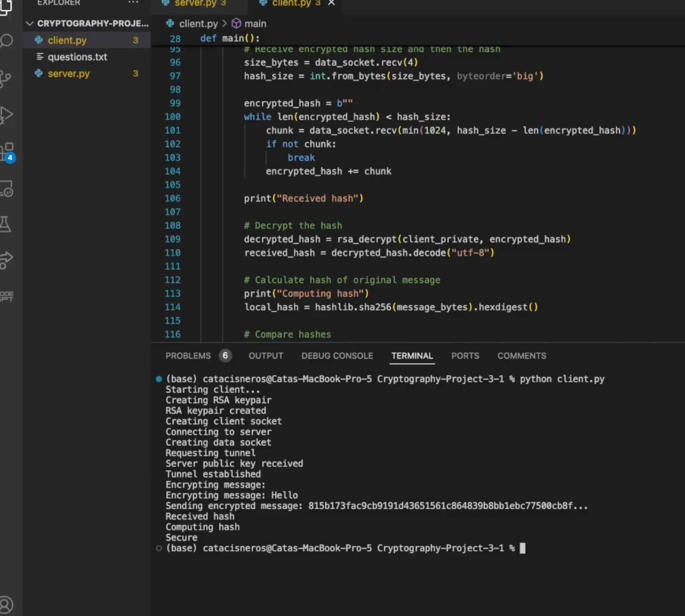
Task: Open the COMMENTS panel tab
Action: 521,356
